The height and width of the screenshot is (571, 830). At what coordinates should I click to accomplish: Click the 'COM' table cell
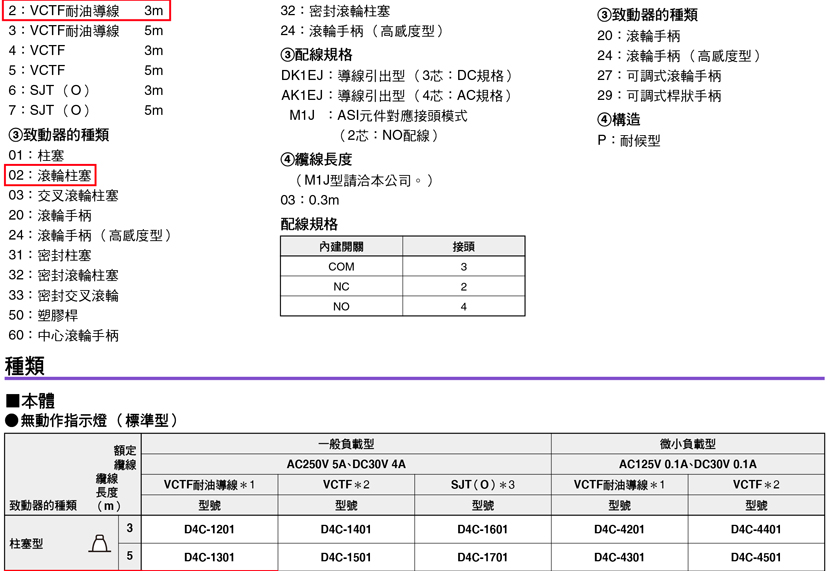pos(341,267)
